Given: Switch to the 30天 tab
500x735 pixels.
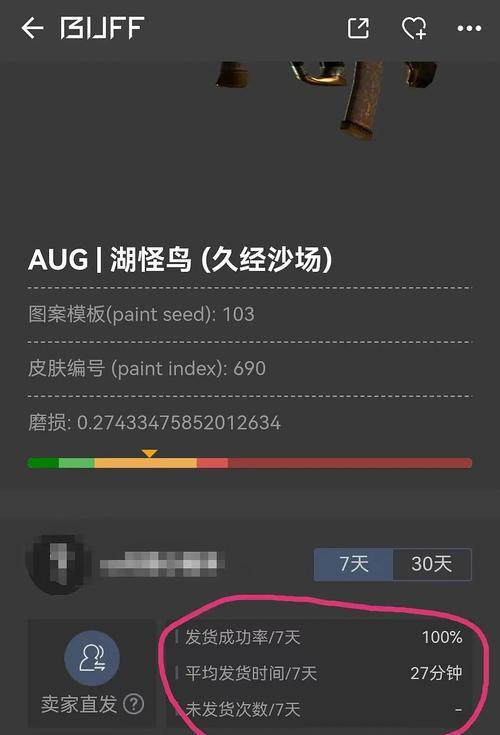Looking at the screenshot, I should point(432,564).
